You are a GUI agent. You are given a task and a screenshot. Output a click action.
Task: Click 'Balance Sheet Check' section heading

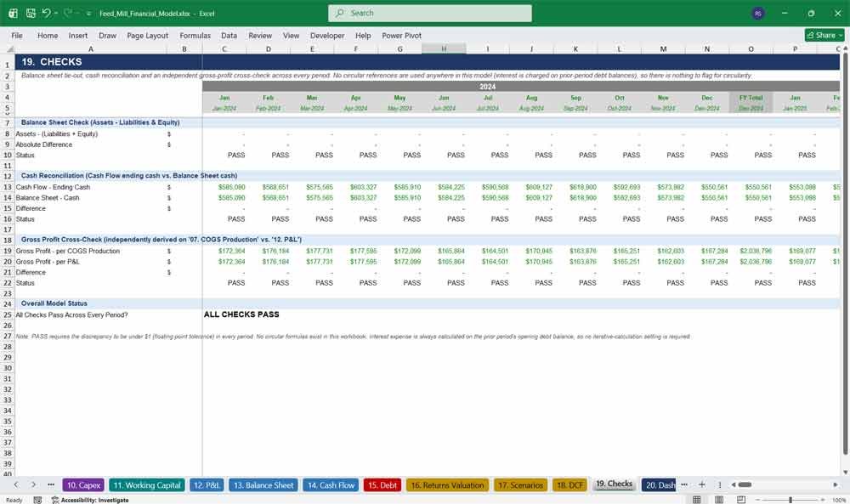tap(100, 122)
